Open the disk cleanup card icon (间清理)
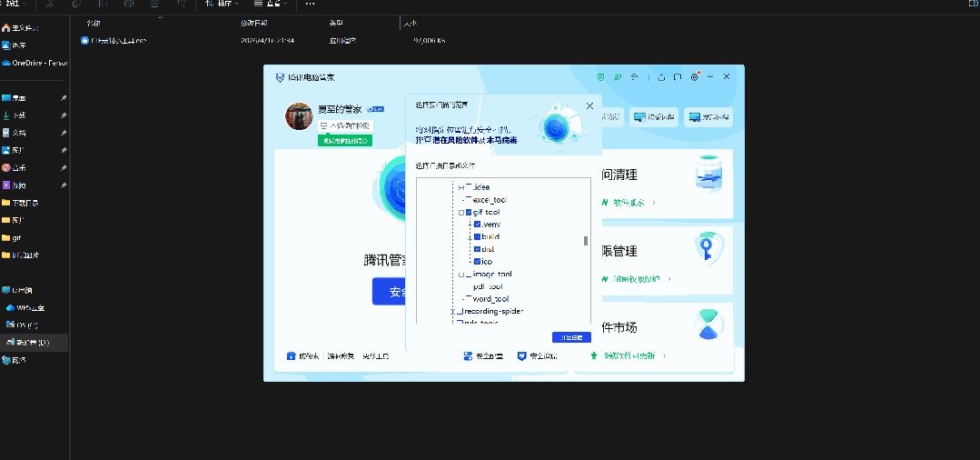The image size is (980, 460). click(x=709, y=174)
